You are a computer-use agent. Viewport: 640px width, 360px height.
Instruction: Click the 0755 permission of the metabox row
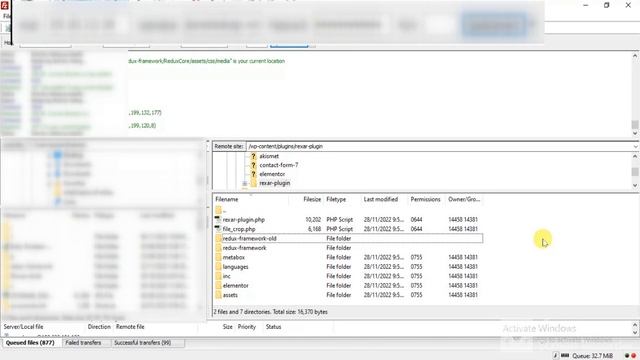pyautogui.click(x=416, y=257)
